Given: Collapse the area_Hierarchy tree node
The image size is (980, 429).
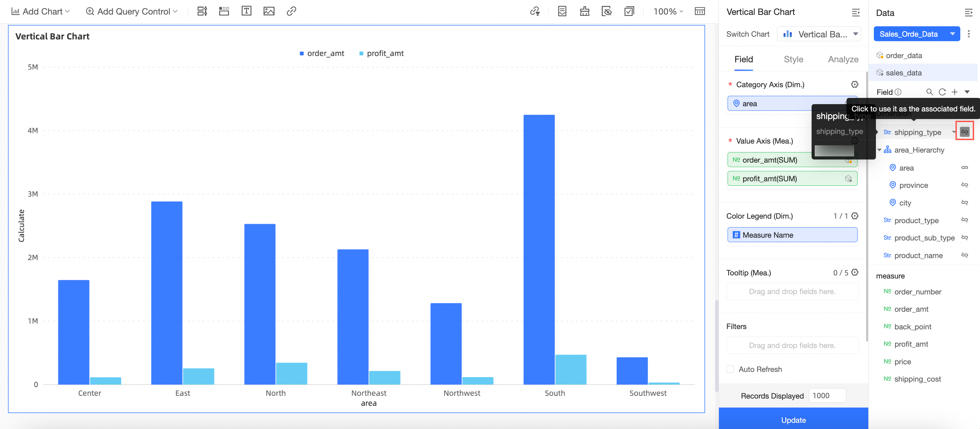Looking at the screenshot, I should pos(879,150).
